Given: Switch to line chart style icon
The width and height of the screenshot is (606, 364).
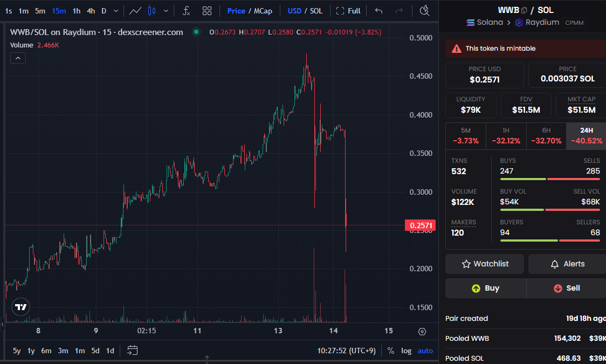Looking at the screenshot, I should tap(135, 11).
